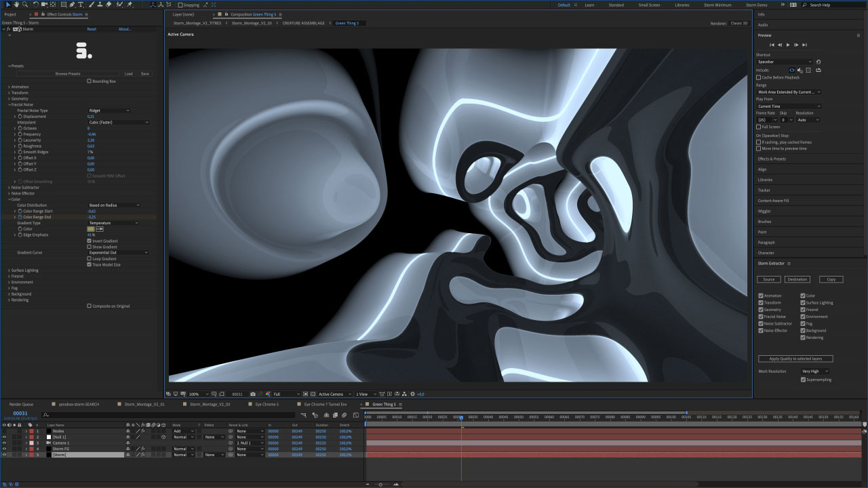Enable the Snapping checkbox

click(180, 5)
